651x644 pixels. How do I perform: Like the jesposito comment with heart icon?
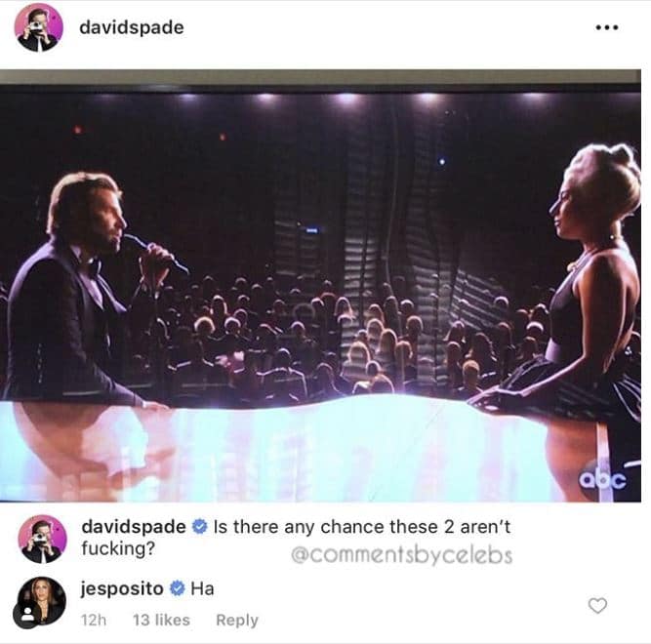tap(597, 606)
